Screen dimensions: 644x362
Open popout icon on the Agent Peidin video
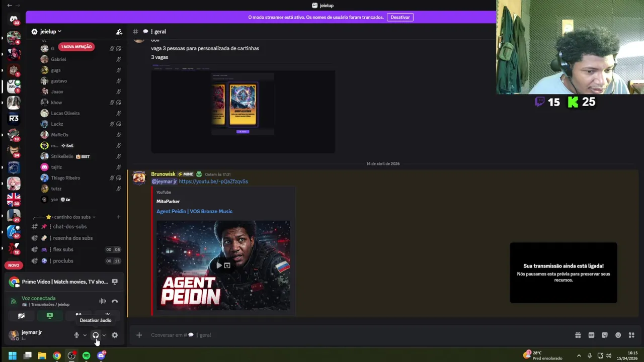[227, 265]
